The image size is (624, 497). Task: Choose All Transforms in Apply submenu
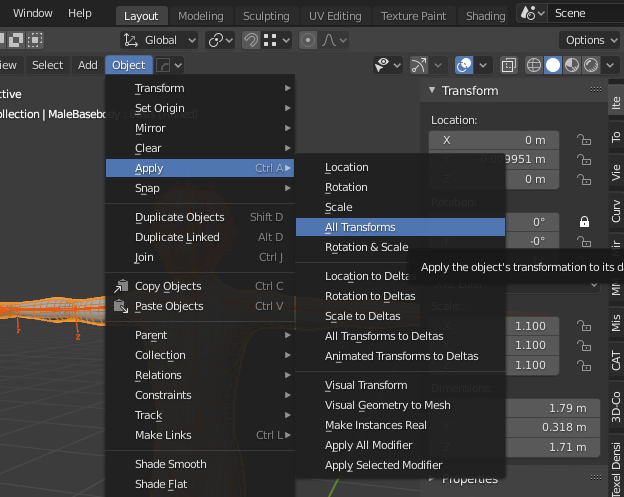(400, 227)
